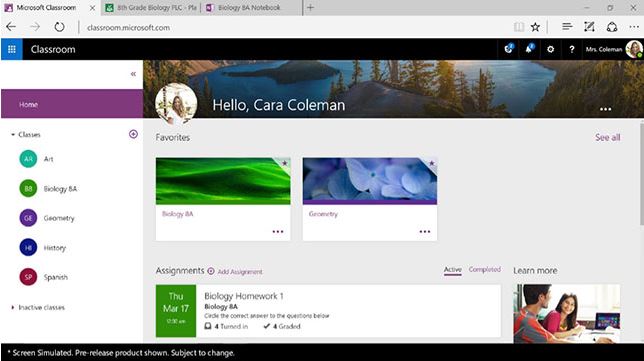The height and width of the screenshot is (361, 644).
Task: Add page to favorites with star icon
Action: click(535, 27)
